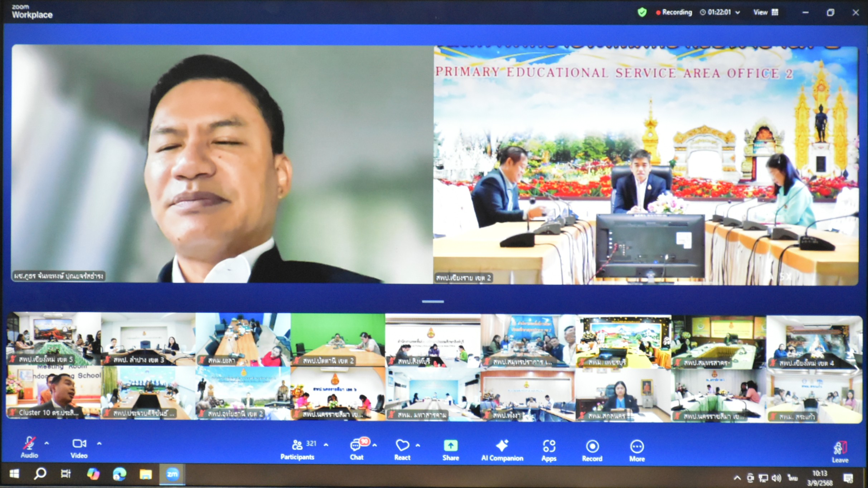Open the Chat panel
The height and width of the screenshot is (488, 868).
point(356,446)
